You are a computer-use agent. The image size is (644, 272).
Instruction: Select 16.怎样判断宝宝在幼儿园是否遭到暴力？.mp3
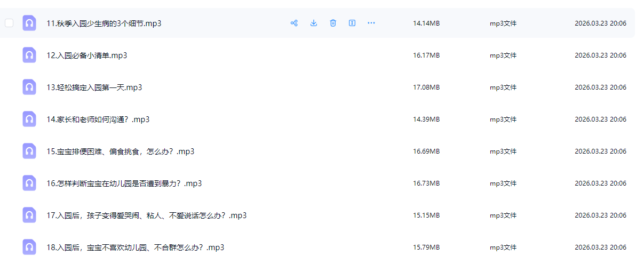[124, 183]
